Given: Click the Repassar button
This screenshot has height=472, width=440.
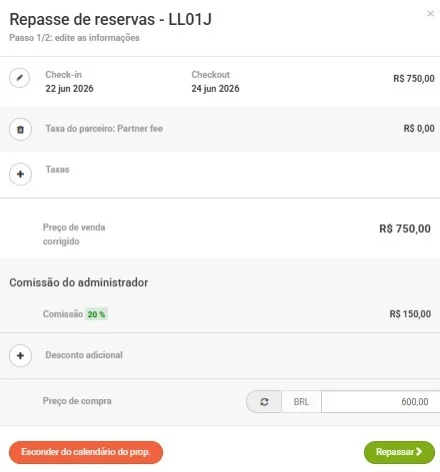Looking at the screenshot, I should 399,452.
